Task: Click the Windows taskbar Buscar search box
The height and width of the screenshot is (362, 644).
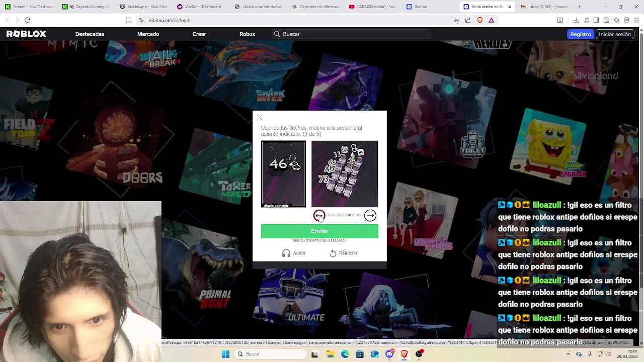Action: click(272, 354)
